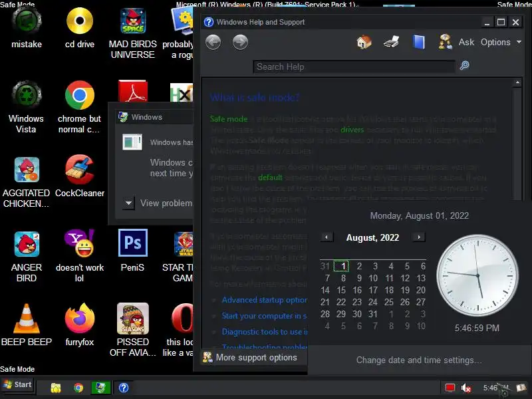Open file explorer from taskbar
The width and height of the screenshot is (532, 399).
tap(56, 388)
